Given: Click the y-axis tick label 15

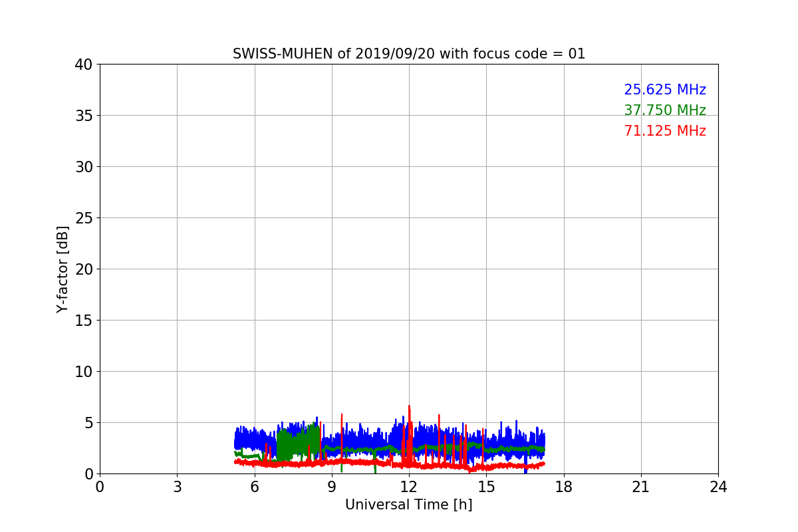Looking at the screenshot, I should [84, 321].
